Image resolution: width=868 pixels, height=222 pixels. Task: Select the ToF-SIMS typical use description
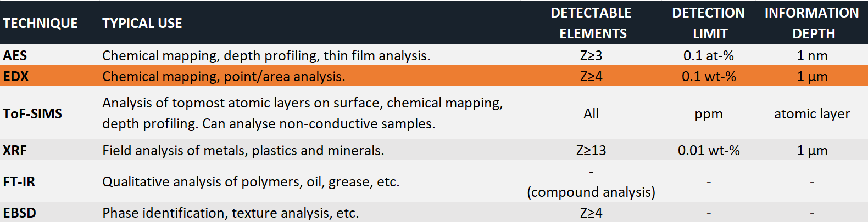[303, 113]
